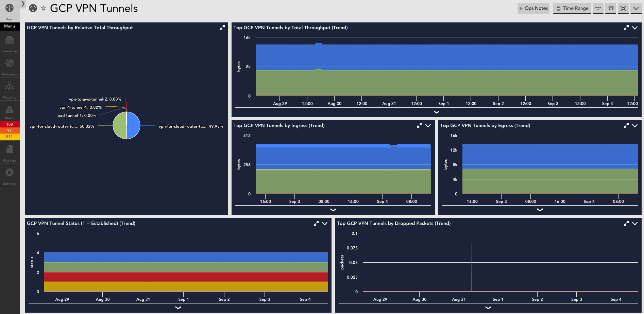Click the dashboard title 'GCP VPN Tunnels'

[94, 8]
